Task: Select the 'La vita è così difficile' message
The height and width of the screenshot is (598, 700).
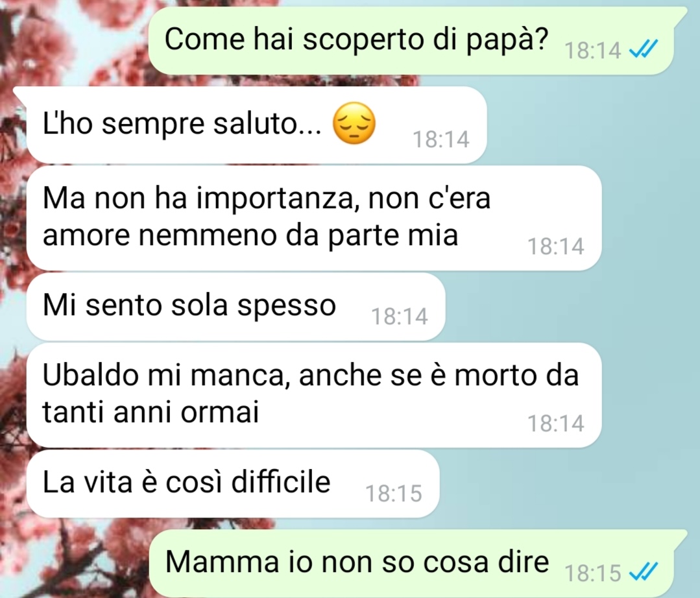Action: [233, 484]
